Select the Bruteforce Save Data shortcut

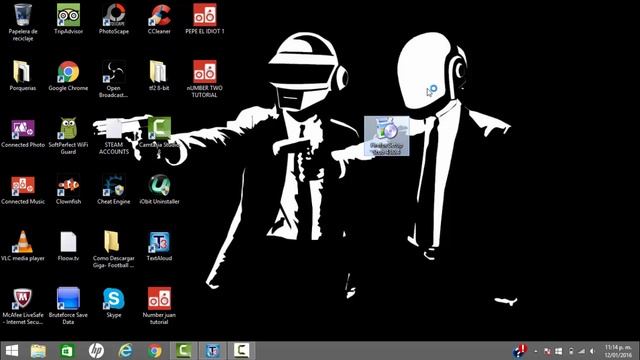pyautogui.click(x=68, y=306)
